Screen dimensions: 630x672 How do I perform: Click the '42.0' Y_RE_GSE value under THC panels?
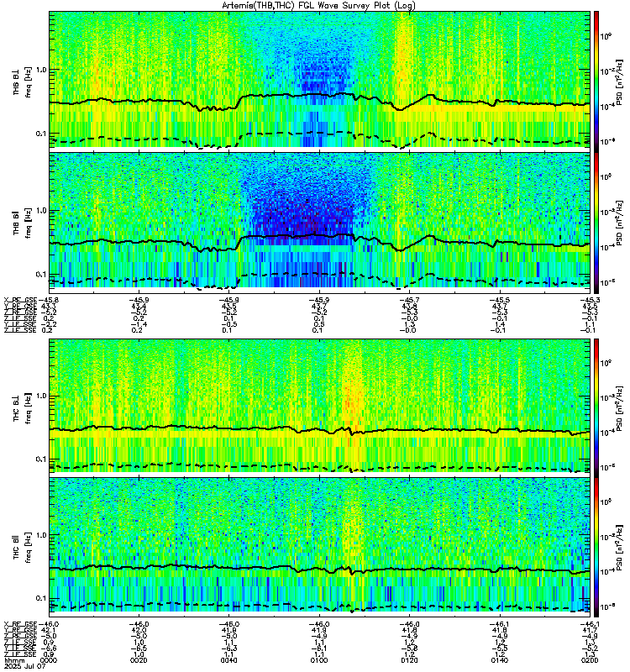139,630
